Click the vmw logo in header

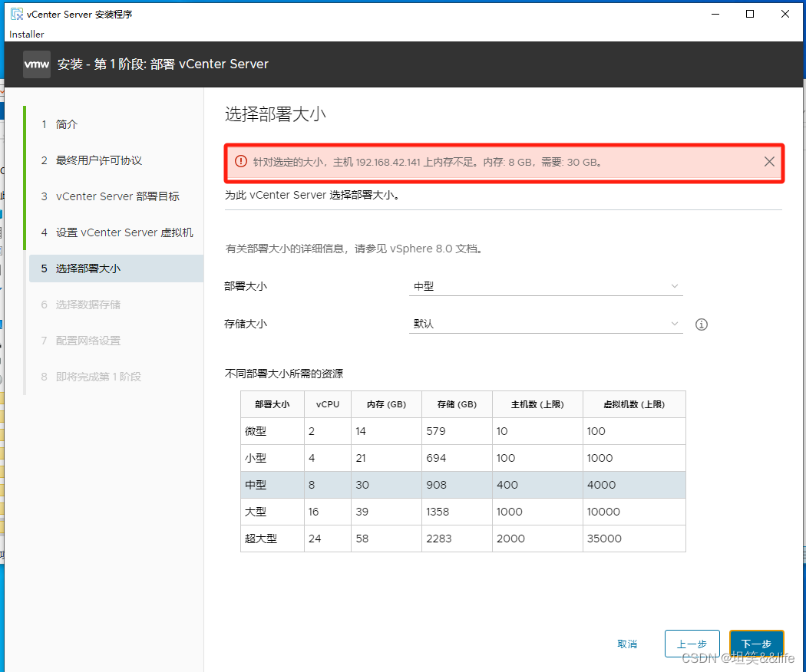(37, 64)
